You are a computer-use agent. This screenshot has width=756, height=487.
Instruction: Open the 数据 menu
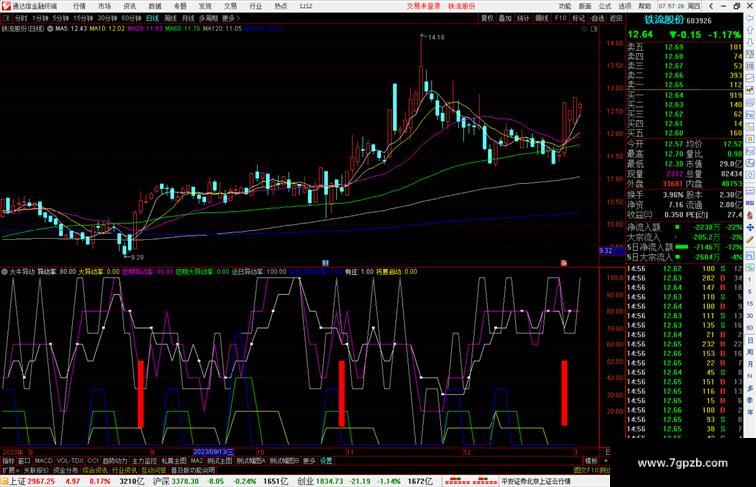pyautogui.click(x=155, y=6)
